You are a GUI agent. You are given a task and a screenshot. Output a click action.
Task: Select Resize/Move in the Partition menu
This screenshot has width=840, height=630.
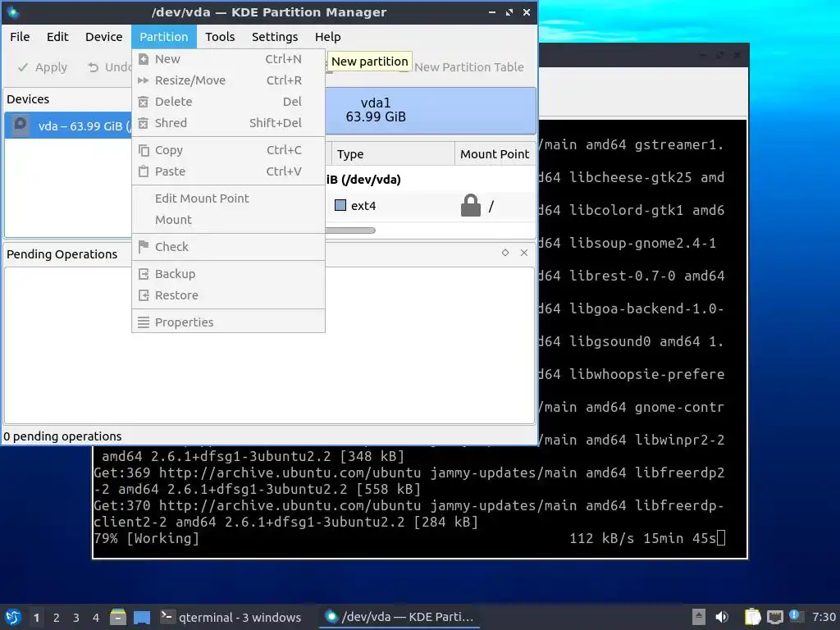[x=228, y=80]
